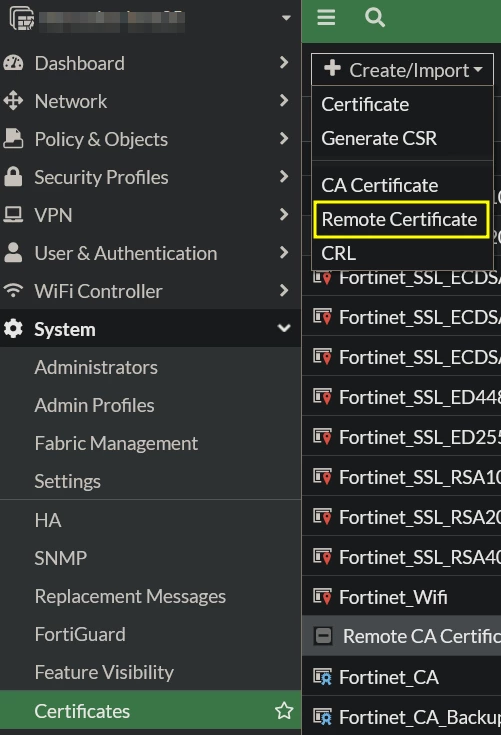501x735 pixels.
Task: Open the Administrators page
Action: point(96,368)
